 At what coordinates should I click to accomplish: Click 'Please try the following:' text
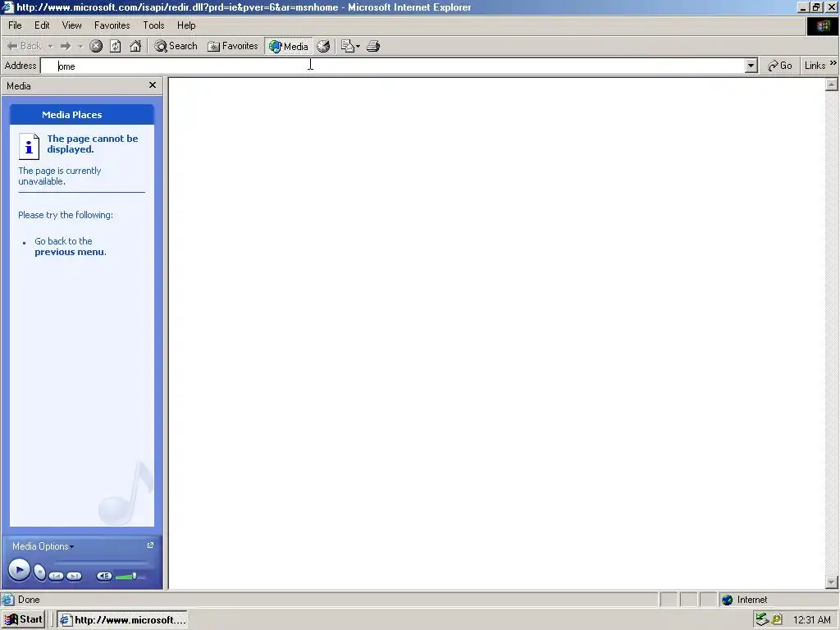pyautogui.click(x=66, y=215)
